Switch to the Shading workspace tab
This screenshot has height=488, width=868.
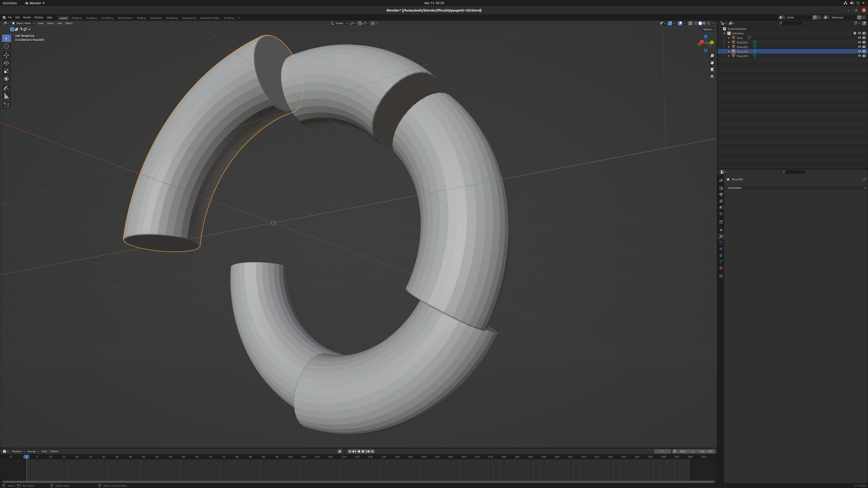pos(141,18)
